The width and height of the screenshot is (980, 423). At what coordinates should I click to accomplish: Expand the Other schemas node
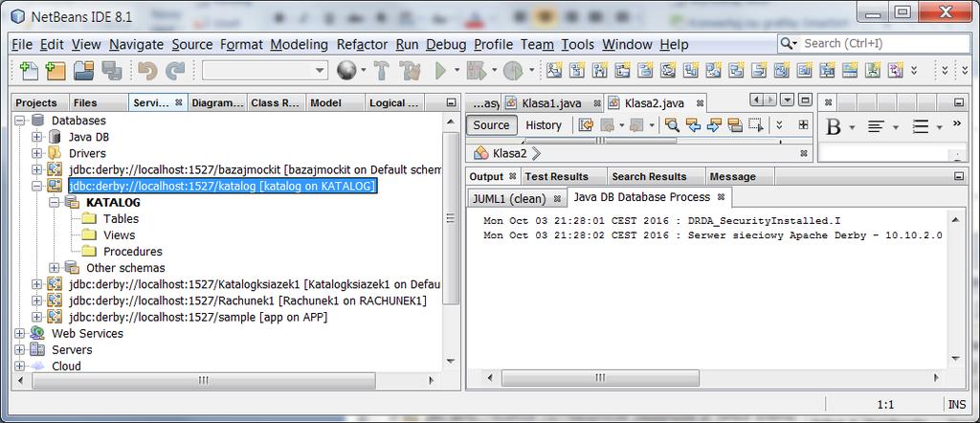coord(55,268)
